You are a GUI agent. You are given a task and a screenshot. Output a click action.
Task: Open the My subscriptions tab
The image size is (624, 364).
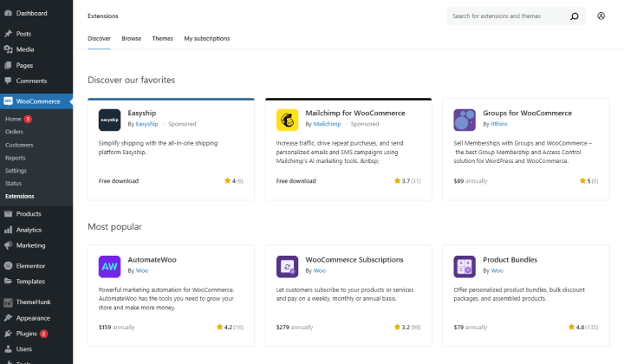click(x=206, y=39)
